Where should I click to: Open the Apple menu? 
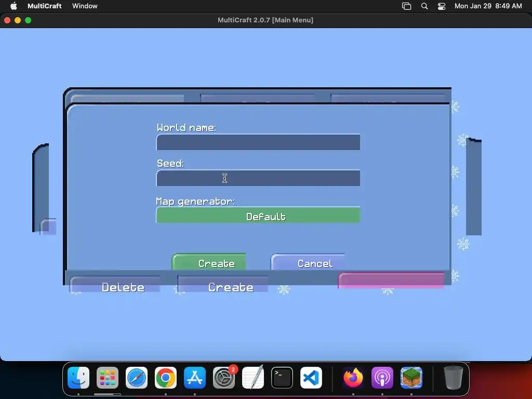pyautogui.click(x=14, y=6)
